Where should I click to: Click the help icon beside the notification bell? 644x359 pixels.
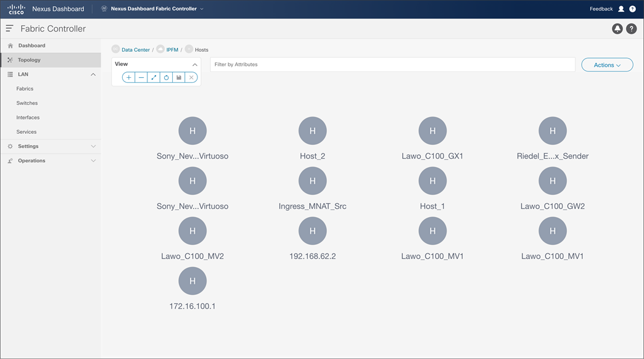(x=631, y=29)
